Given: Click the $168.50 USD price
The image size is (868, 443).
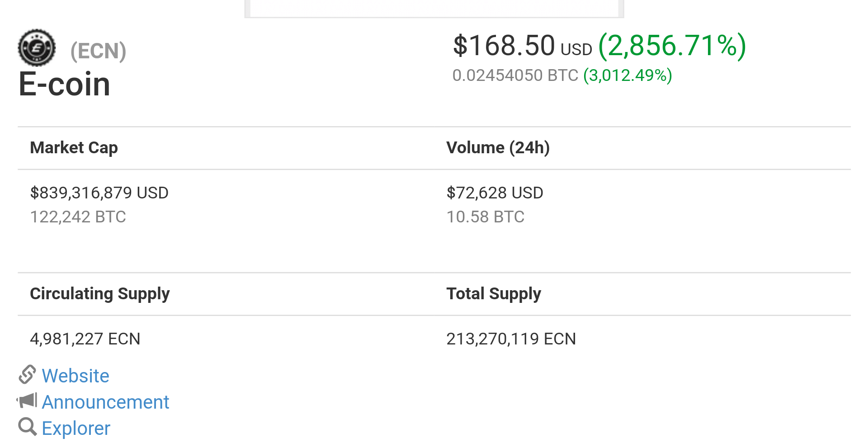Looking at the screenshot, I should pyautogui.click(x=522, y=46).
